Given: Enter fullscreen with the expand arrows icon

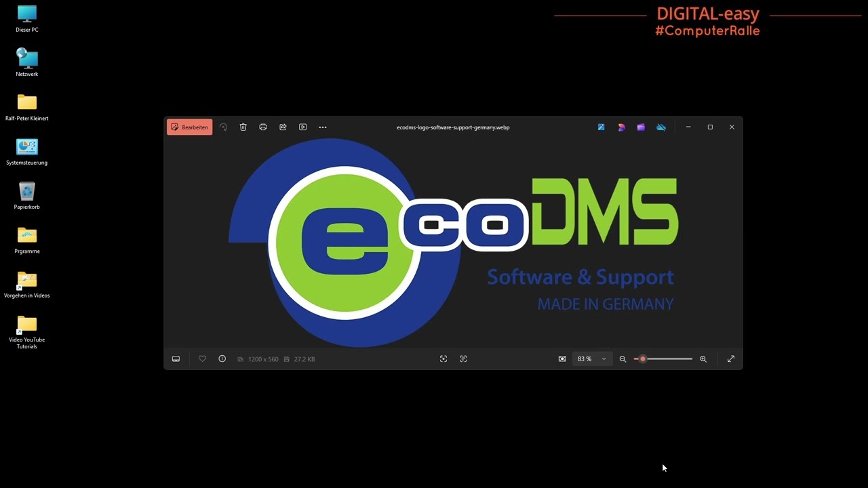Looking at the screenshot, I should tap(731, 359).
